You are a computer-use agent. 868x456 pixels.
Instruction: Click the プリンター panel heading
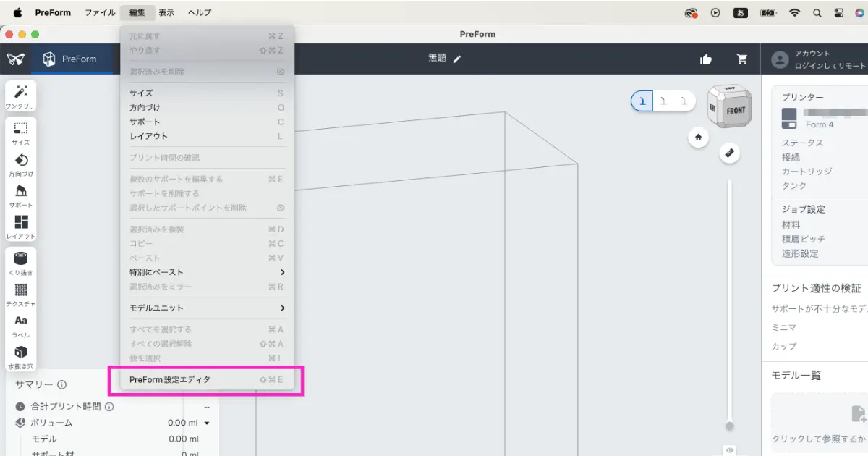click(802, 97)
